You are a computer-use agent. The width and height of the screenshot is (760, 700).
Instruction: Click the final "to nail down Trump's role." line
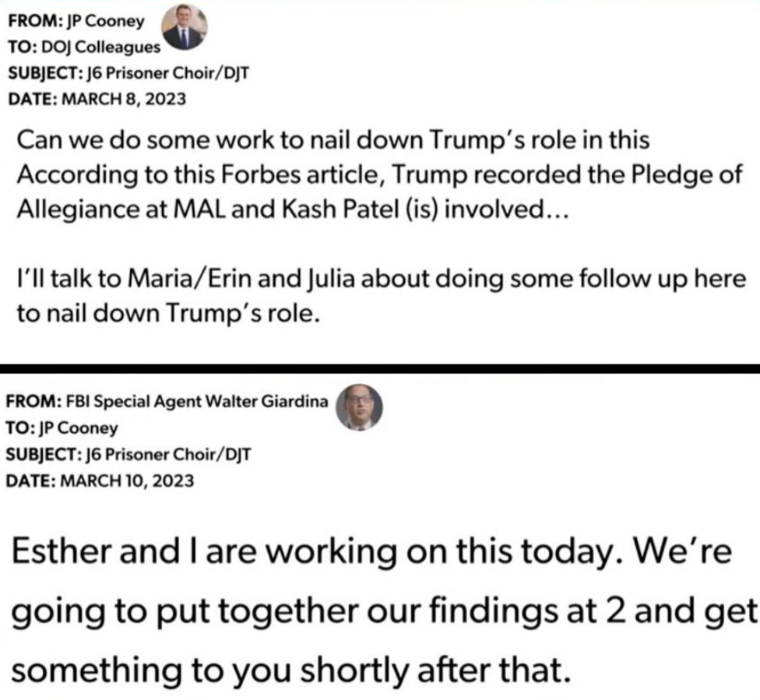(x=167, y=312)
